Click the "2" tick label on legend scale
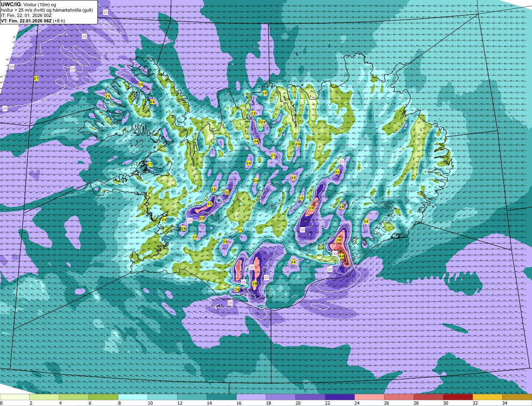 click(x=30, y=403)
